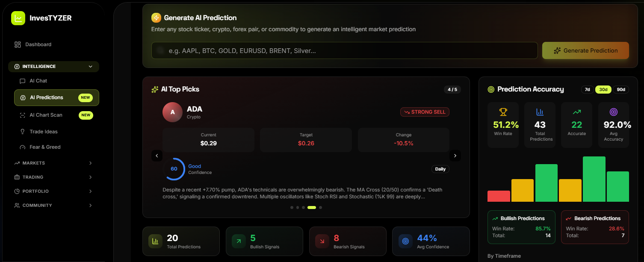Screen dimensions: 644x262
Task: Open the Fear & Greed index
Action: click(x=45, y=147)
